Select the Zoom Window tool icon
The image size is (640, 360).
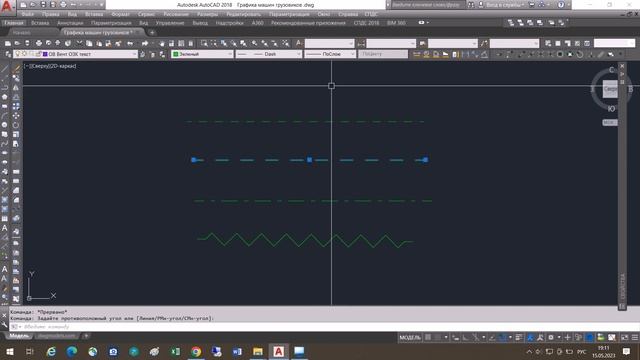click(204, 43)
